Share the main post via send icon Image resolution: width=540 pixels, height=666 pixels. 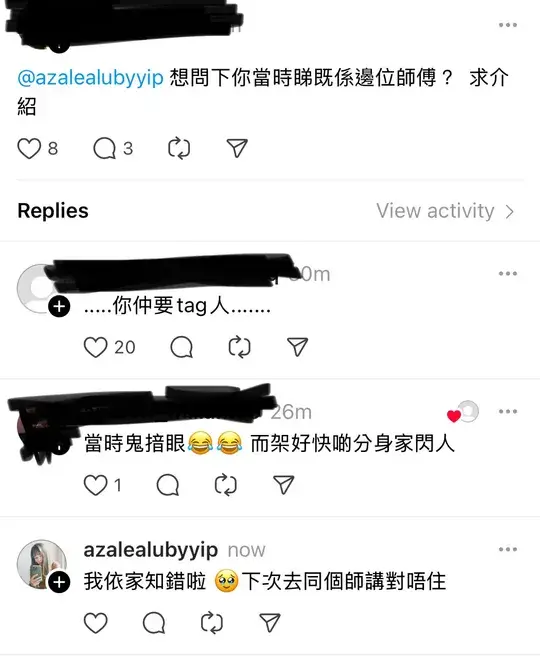tap(237, 148)
